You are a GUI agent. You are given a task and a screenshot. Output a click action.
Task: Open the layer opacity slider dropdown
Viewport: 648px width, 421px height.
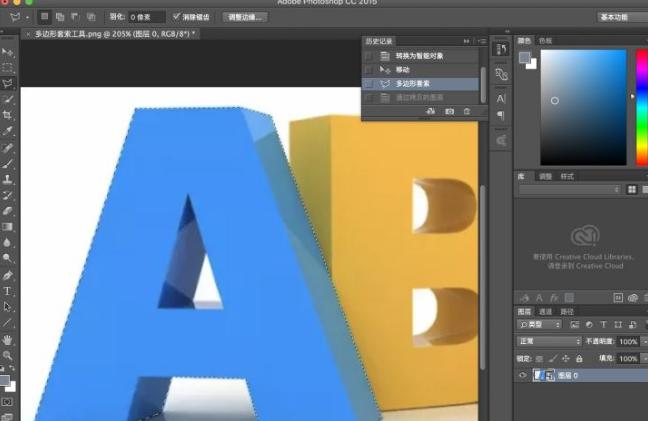(645, 341)
